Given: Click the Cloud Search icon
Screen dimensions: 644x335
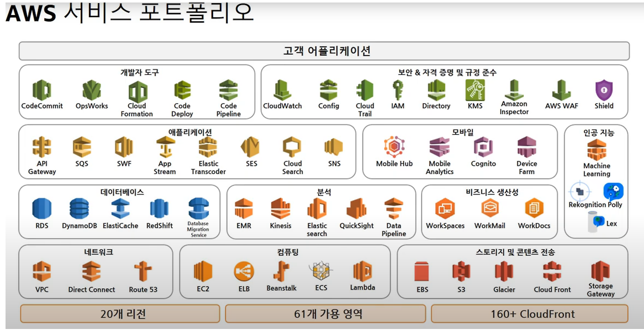Looking at the screenshot, I should click(292, 147).
